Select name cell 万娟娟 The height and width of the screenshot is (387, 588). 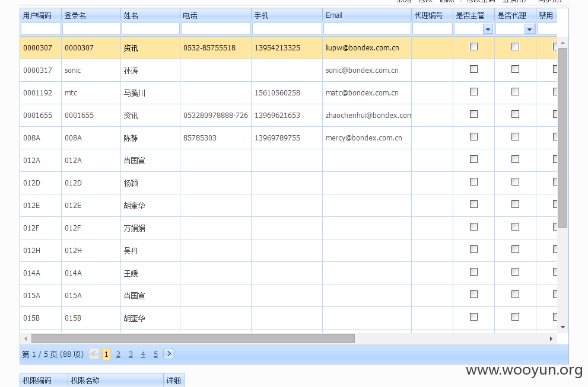(150, 228)
